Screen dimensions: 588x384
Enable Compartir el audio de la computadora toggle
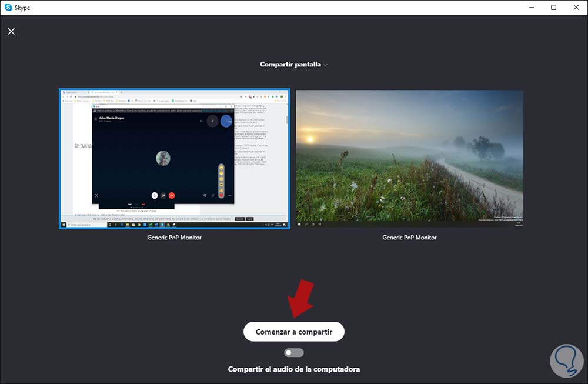click(x=293, y=352)
